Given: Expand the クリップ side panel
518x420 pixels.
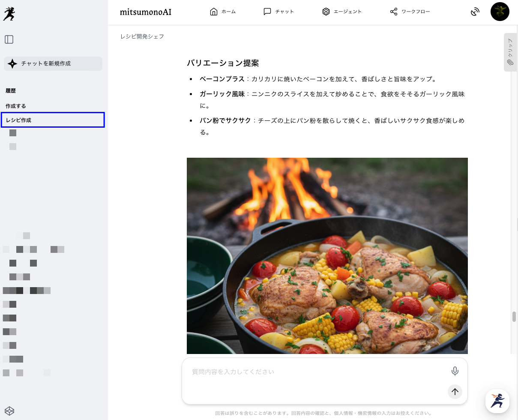Looking at the screenshot, I should pos(510,52).
